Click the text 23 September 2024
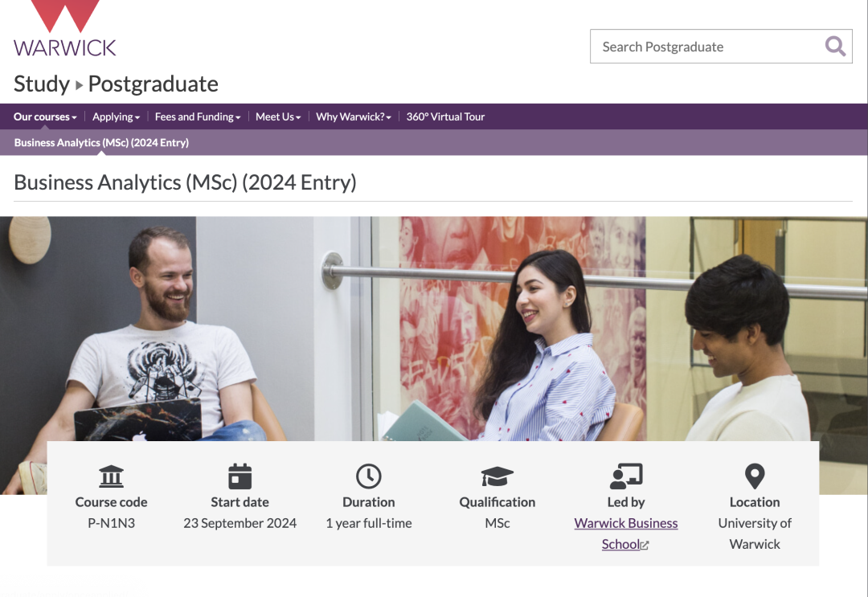This screenshot has width=868, height=597. [240, 523]
